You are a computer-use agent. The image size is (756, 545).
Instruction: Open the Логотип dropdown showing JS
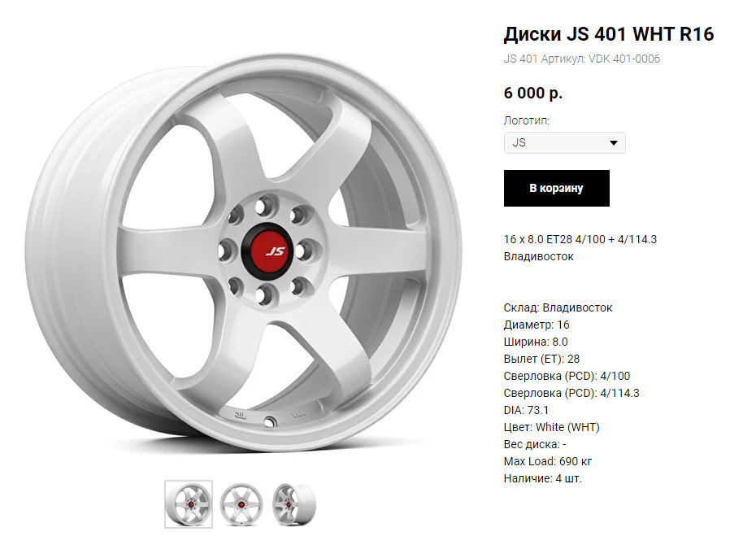click(565, 143)
